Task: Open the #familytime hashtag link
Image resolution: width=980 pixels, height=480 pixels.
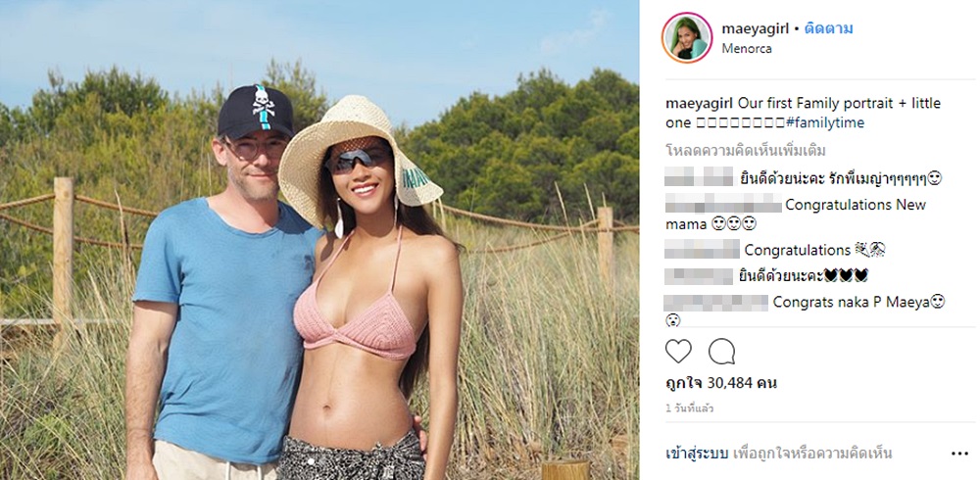Action: 825,123
